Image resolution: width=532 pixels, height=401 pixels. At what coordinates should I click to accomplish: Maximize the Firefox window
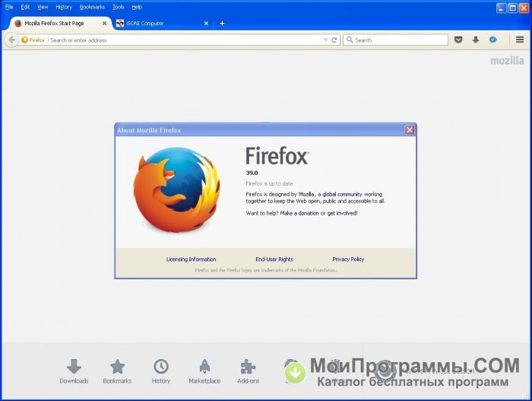coord(513,8)
